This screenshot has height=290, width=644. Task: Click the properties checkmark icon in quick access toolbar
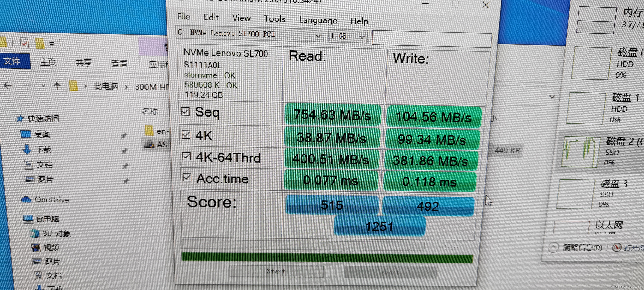point(25,43)
